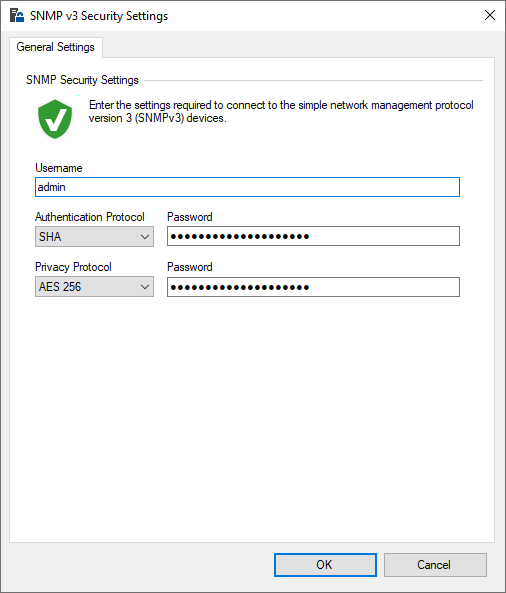Viewport: 506px width, 593px height.
Task: Click the Privacy Protocol label
Action: click(73, 267)
